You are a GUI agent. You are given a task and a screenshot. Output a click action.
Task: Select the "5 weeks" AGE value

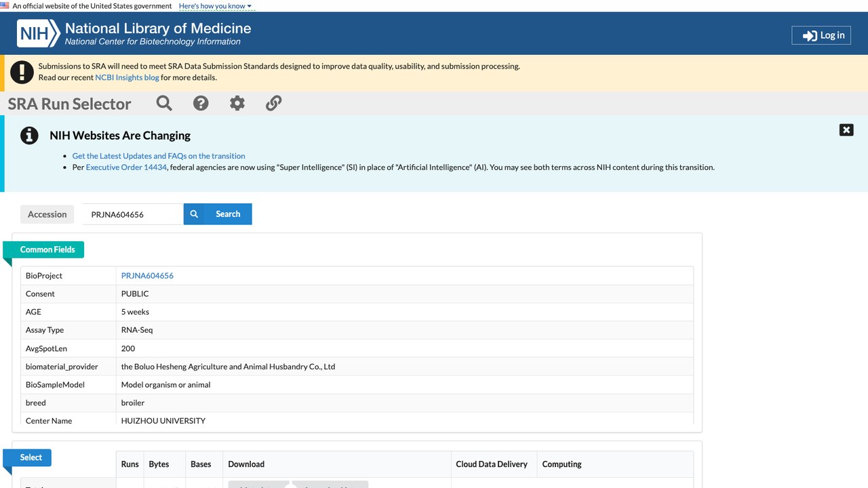tap(135, 312)
